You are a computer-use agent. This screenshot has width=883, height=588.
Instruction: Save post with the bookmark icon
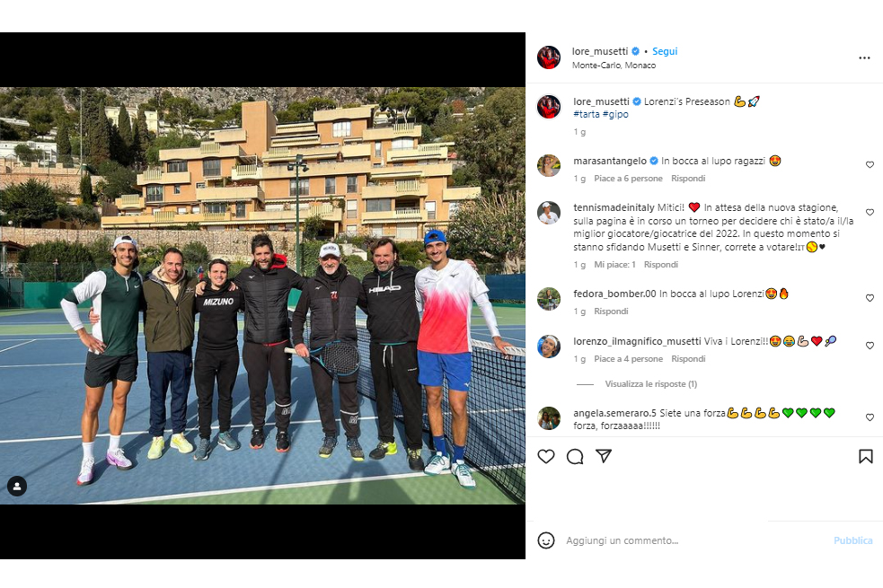click(866, 456)
